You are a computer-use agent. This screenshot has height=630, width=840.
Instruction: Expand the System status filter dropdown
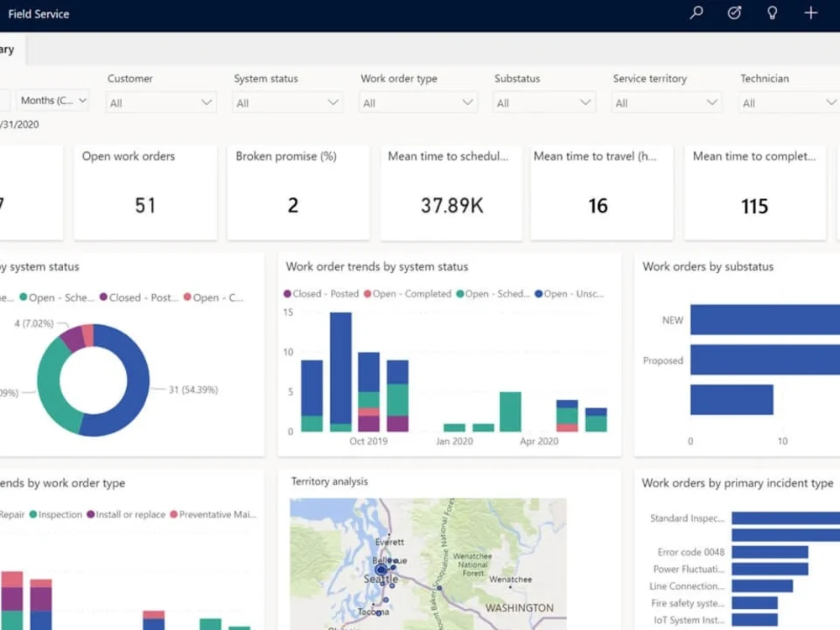coord(286,102)
